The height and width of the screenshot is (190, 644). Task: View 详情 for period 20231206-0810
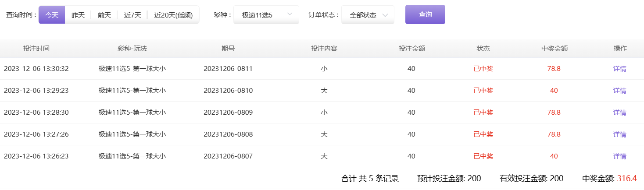[x=619, y=91]
